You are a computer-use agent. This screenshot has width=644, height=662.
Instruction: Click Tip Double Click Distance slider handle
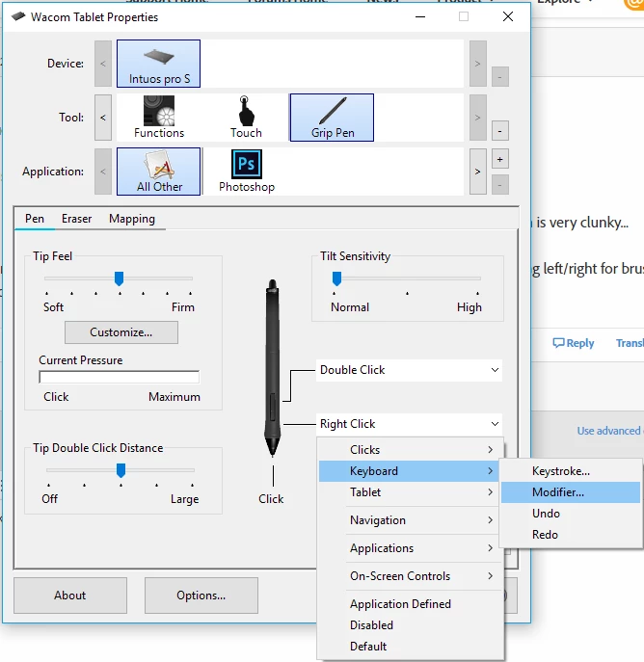(x=121, y=470)
